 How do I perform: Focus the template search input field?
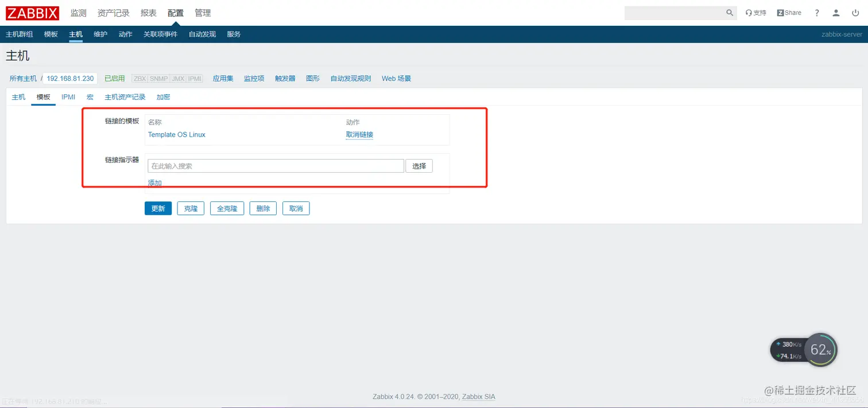(x=276, y=166)
